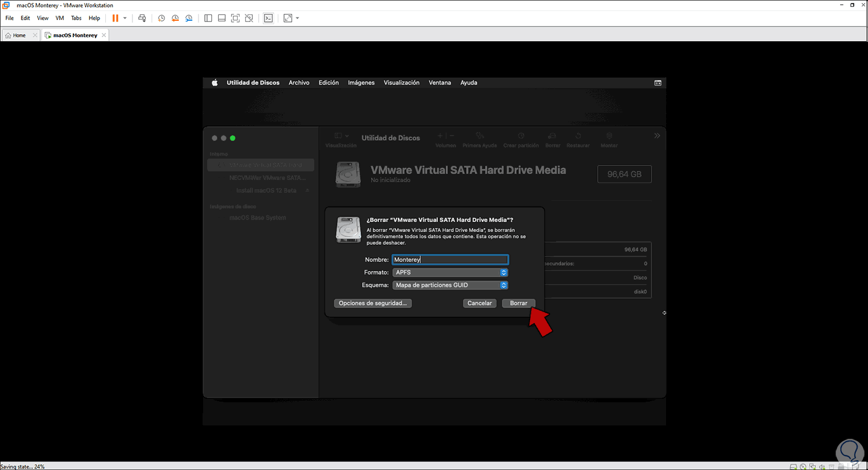Toggle the thumbnail bar icon
Image resolution: width=868 pixels, height=470 pixels.
(x=222, y=18)
